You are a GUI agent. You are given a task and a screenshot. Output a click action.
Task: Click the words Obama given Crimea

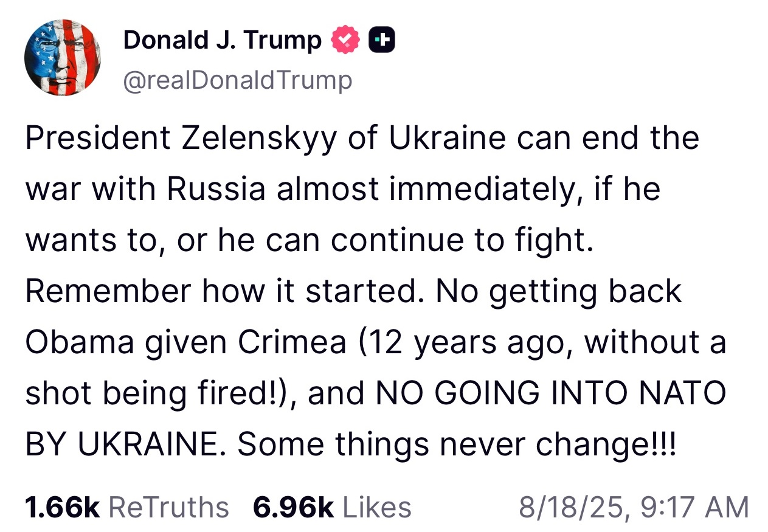point(185,344)
